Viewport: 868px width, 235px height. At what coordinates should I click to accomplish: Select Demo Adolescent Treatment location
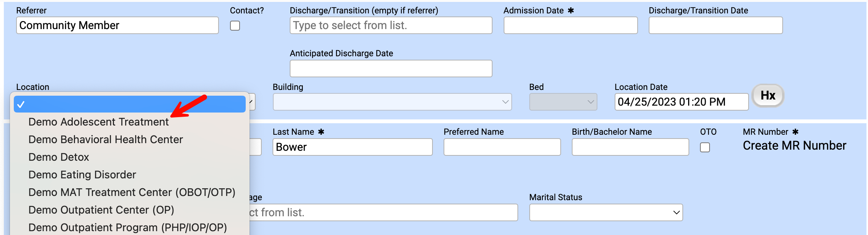[98, 122]
